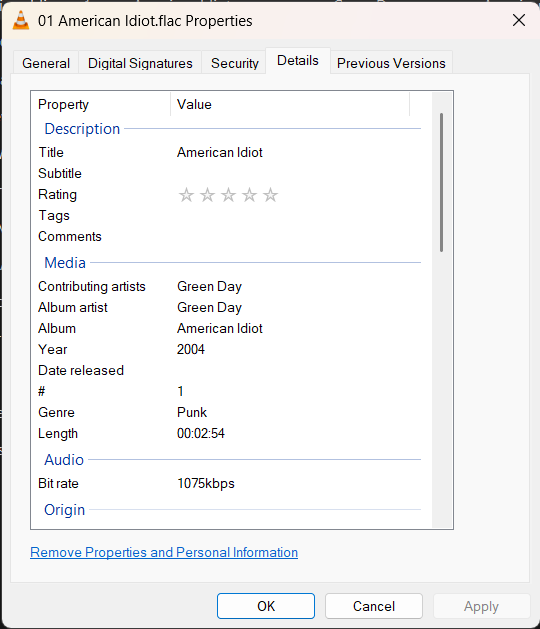Click the Audio section heading
Image resolution: width=540 pixels, height=629 pixels.
(x=64, y=460)
